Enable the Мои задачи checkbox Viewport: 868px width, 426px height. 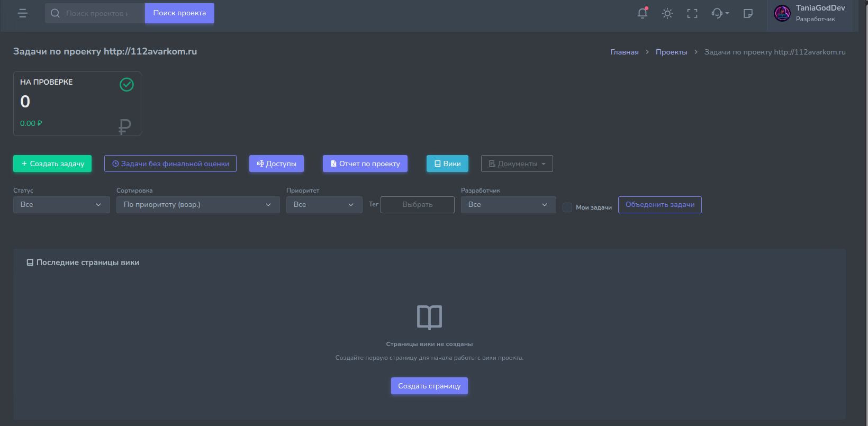567,207
